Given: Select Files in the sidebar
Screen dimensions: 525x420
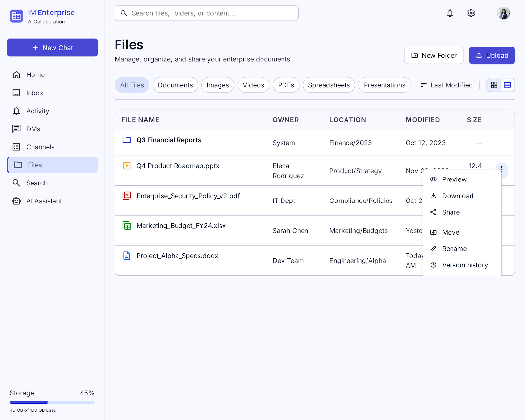Looking at the screenshot, I should click(52, 165).
